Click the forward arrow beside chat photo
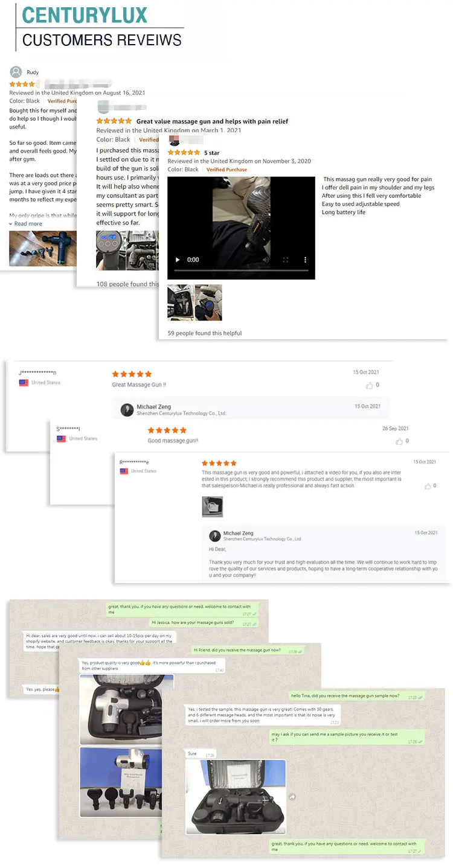Screen dimensions: 453x868 click(292, 797)
